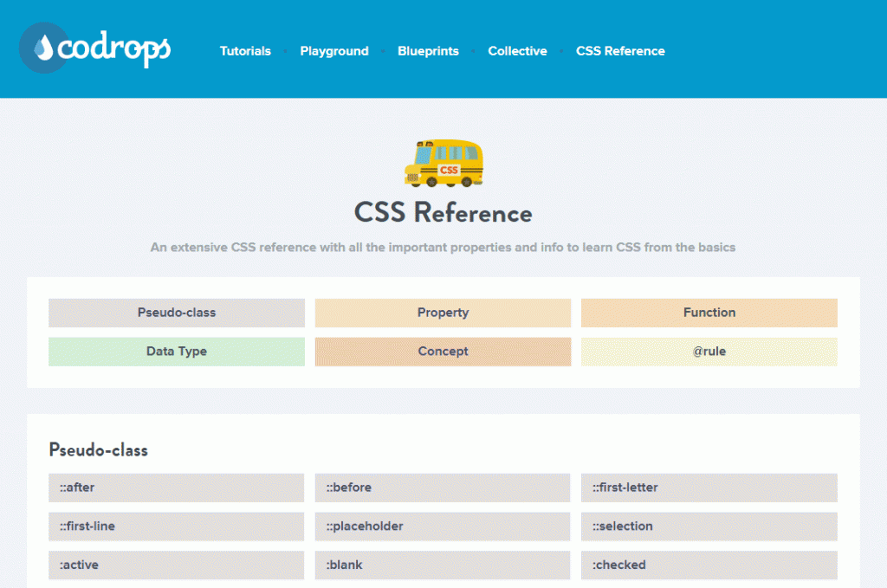The width and height of the screenshot is (887, 588).
Task: Open the Collective page
Action: [x=517, y=50]
